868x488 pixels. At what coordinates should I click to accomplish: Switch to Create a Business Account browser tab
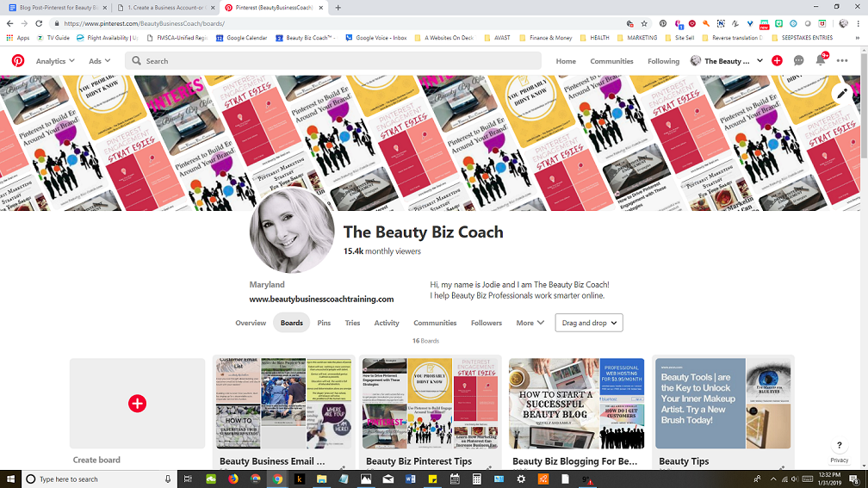[166, 8]
